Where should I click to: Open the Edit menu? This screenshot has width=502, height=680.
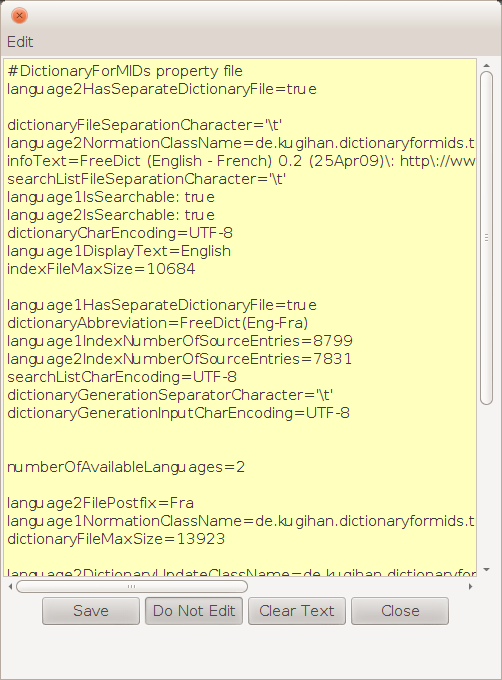click(x=20, y=42)
